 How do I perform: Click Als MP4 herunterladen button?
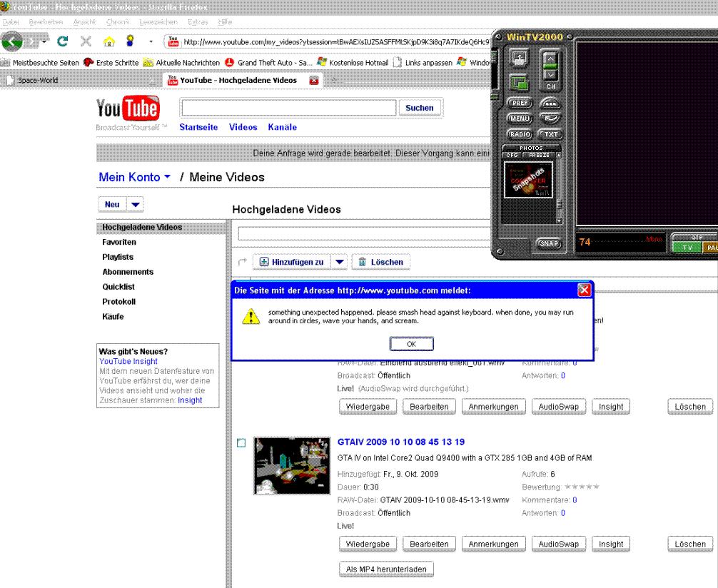[x=386, y=569]
